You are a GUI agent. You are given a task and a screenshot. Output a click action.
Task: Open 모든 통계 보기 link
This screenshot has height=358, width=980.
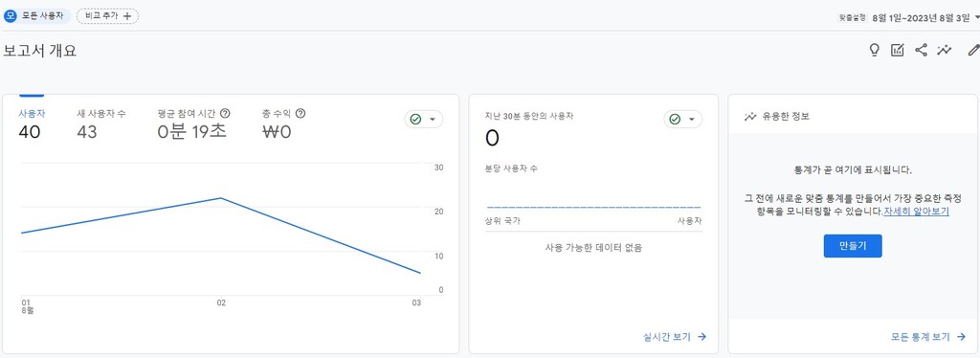click(928, 337)
